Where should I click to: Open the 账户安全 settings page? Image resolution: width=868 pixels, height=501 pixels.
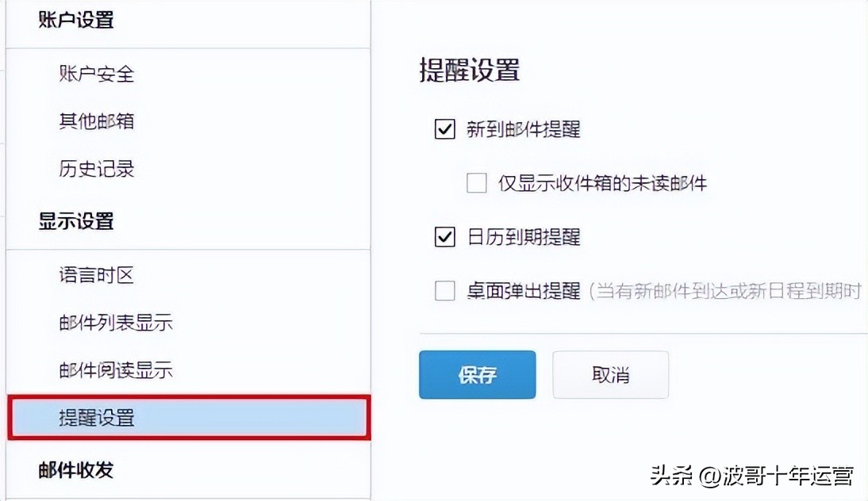pyautogui.click(x=95, y=73)
